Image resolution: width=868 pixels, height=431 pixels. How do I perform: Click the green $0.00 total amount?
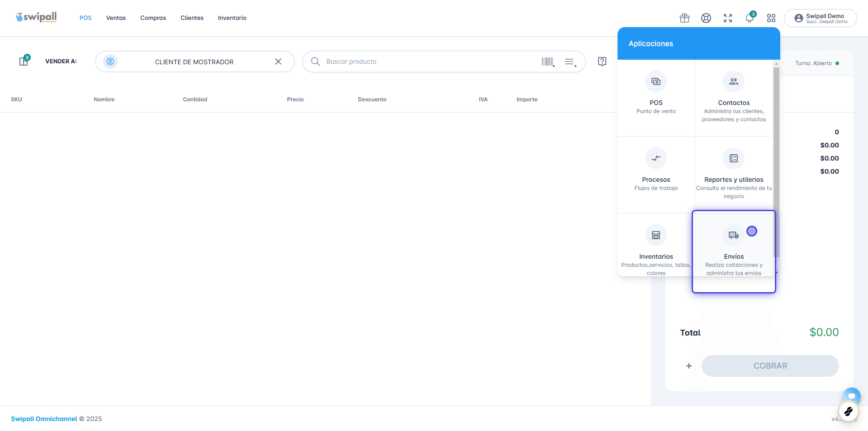click(824, 332)
